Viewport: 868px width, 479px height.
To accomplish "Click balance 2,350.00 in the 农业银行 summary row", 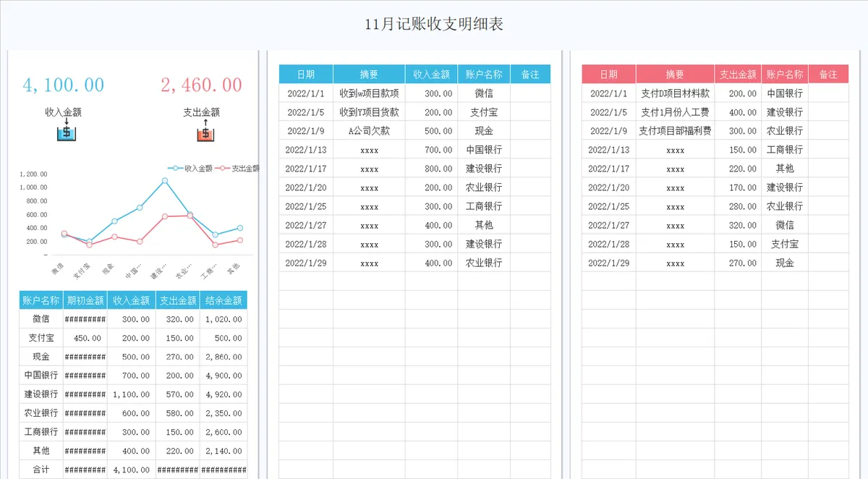I will pos(224,413).
